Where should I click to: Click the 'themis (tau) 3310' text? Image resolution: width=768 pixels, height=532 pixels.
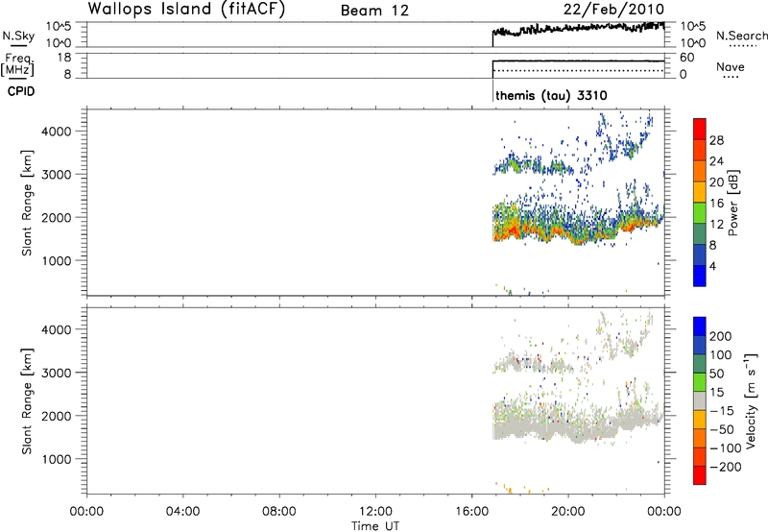tap(551, 95)
